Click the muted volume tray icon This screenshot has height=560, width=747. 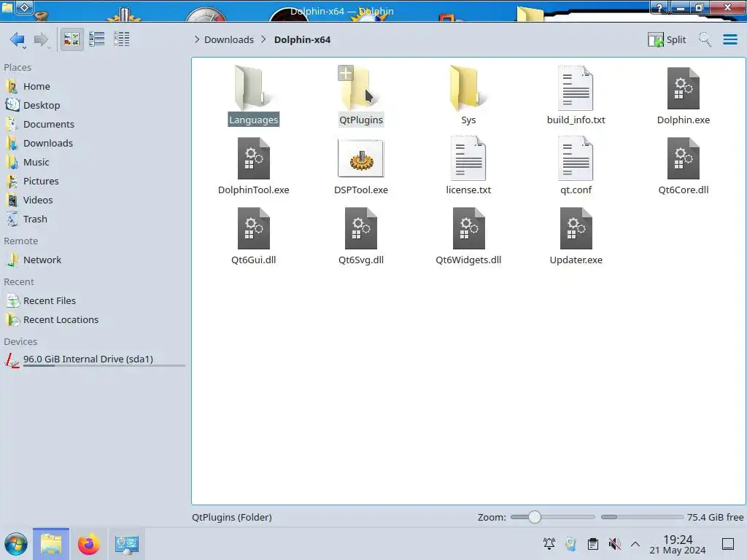click(614, 543)
